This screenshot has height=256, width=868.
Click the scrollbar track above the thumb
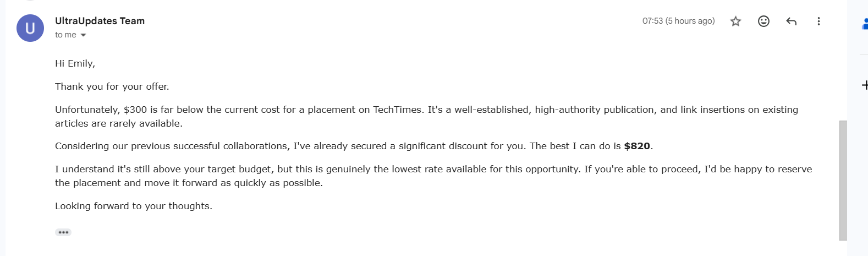point(843,61)
